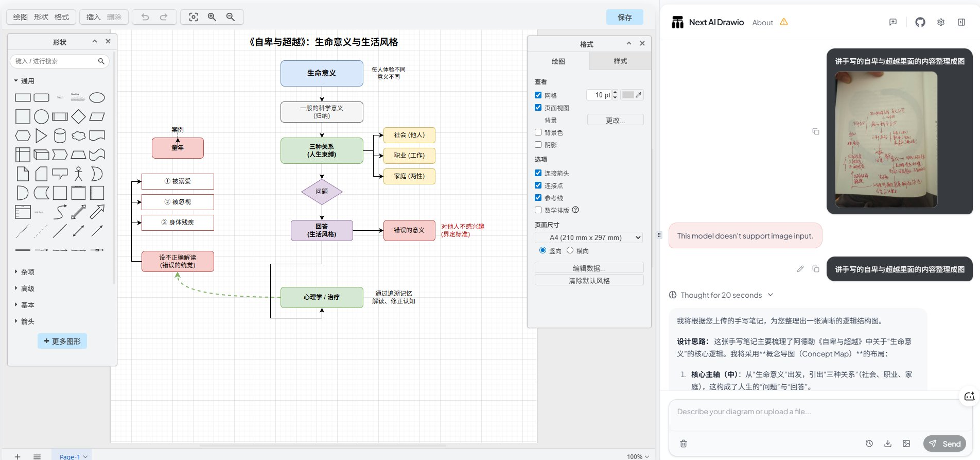Click the grid color swatch

tap(628, 95)
